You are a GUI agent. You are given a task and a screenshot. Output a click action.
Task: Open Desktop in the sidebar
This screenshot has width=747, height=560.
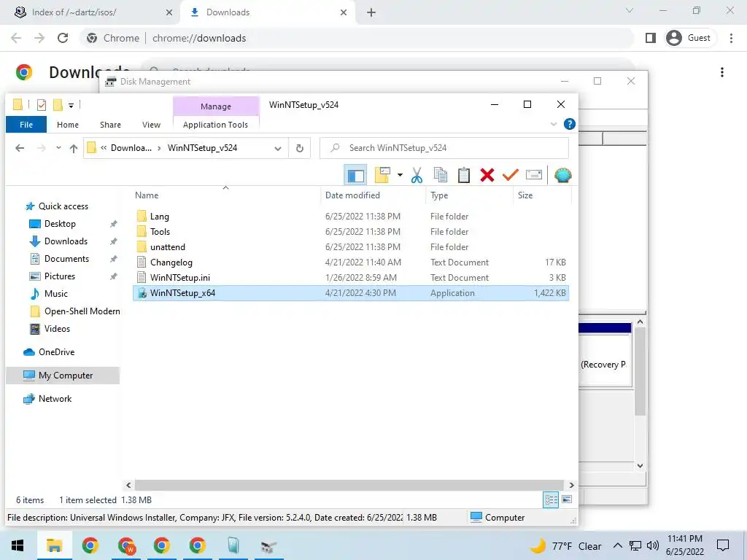click(60, 224)
